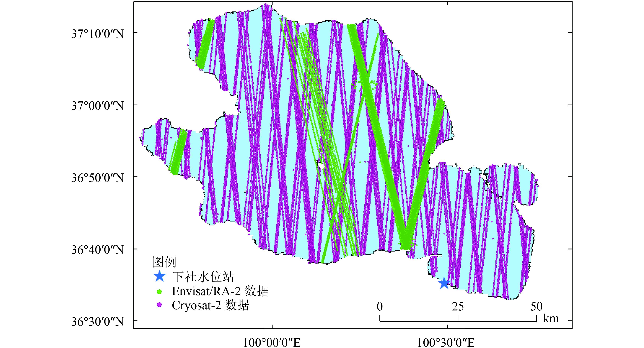Click the 图例 legend title
Viewport: 644px width, 348px height.
click(x=164, y=262)
